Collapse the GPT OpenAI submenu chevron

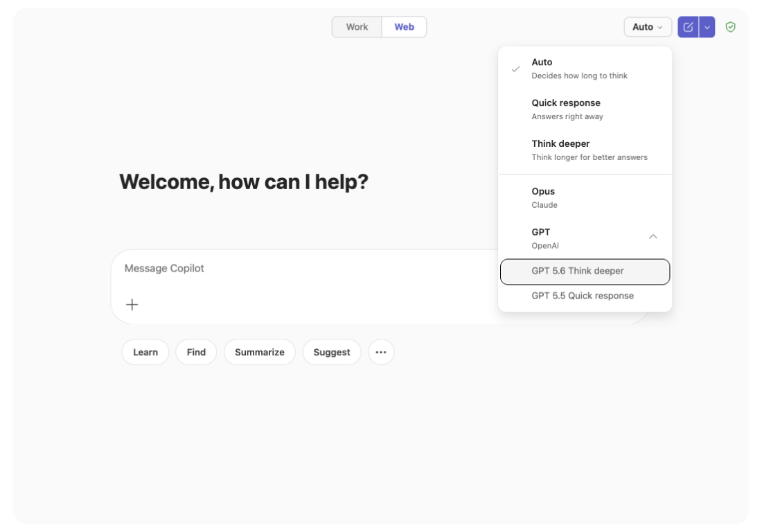coord(653,237)
